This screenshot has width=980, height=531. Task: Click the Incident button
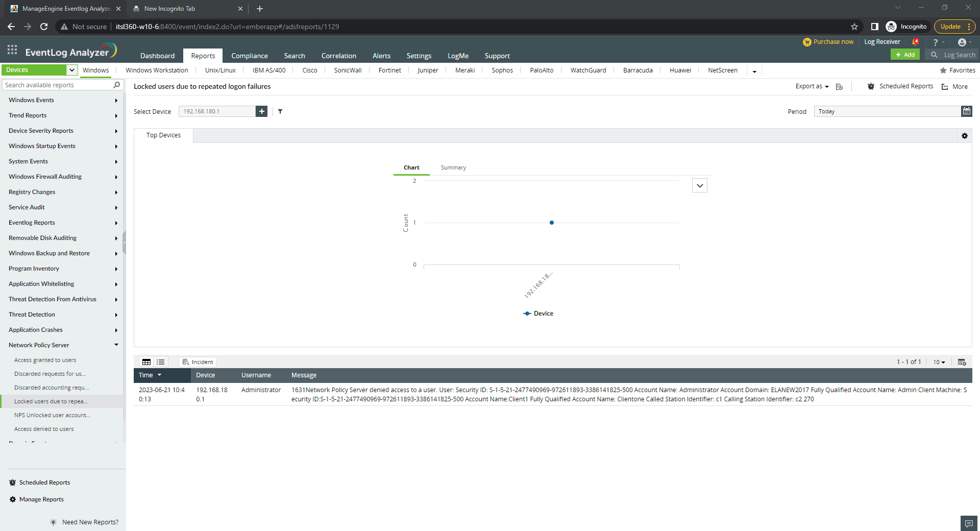198,362
